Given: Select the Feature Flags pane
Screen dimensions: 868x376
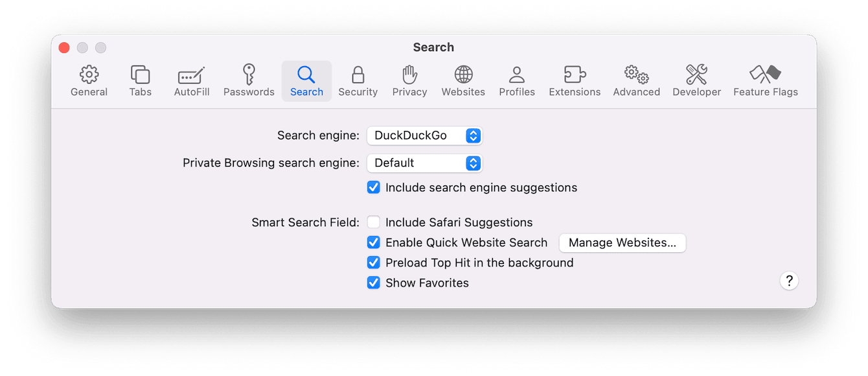Looking at the screenshot, I should [x=765, y=79].
